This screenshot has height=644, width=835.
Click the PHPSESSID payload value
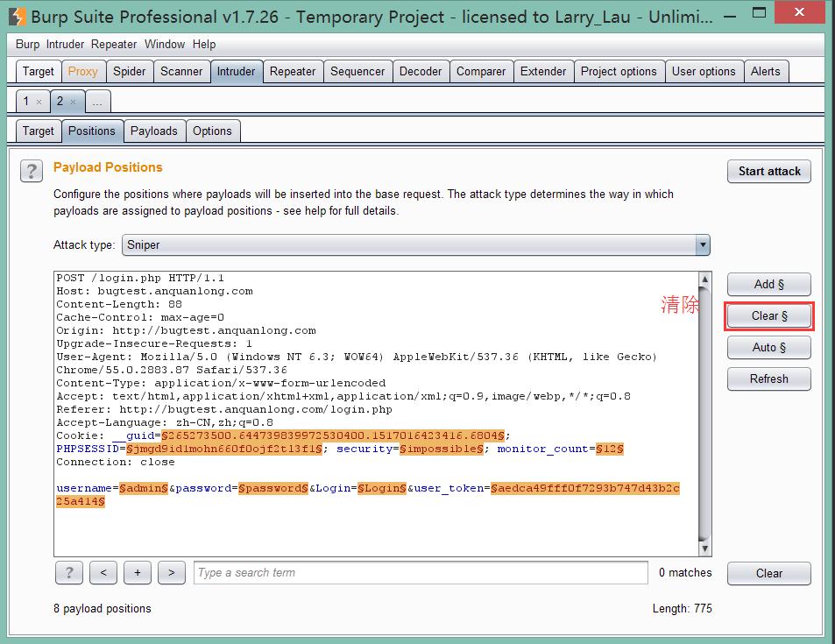pyautogui.click(x=224, y=449)
